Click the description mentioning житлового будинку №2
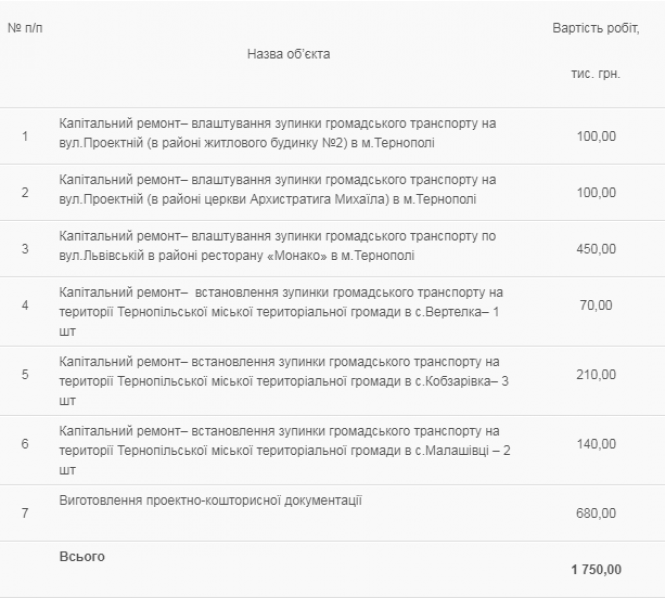Viewport: 665px width, 598px height. (x=277, y=133)
